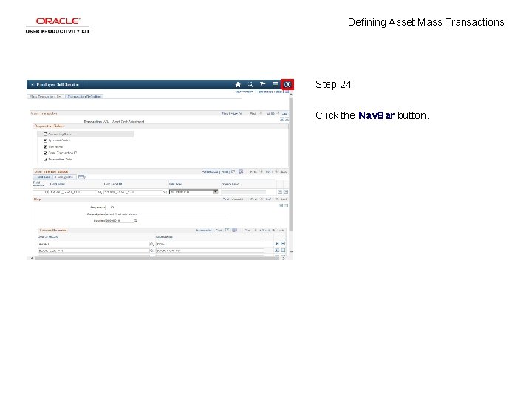The image size is (532, 399).
Task: Click the Field Number input box
Action: [41, 192]
